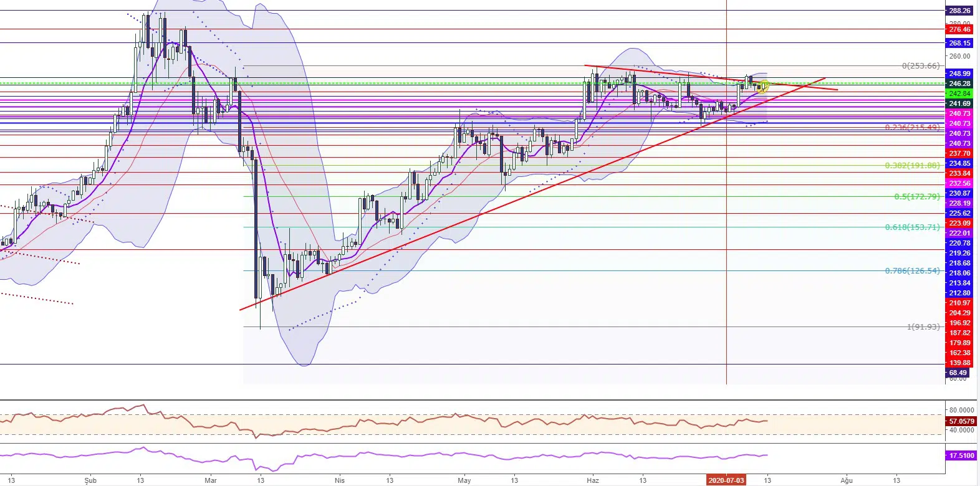
Task: Click the 2020-07-03 date marker
Action: pos(726,480)
